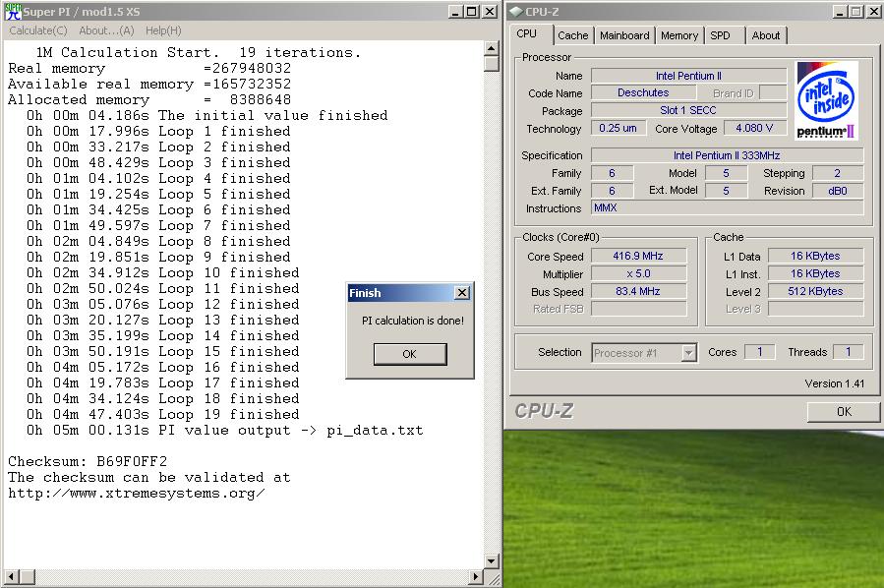The width and height of the screenshot is (884, 588).
Task: Click 'Checksum: B69F0FF2' line in Super PI
Action: pyautogui.click(x=88, y=462)
